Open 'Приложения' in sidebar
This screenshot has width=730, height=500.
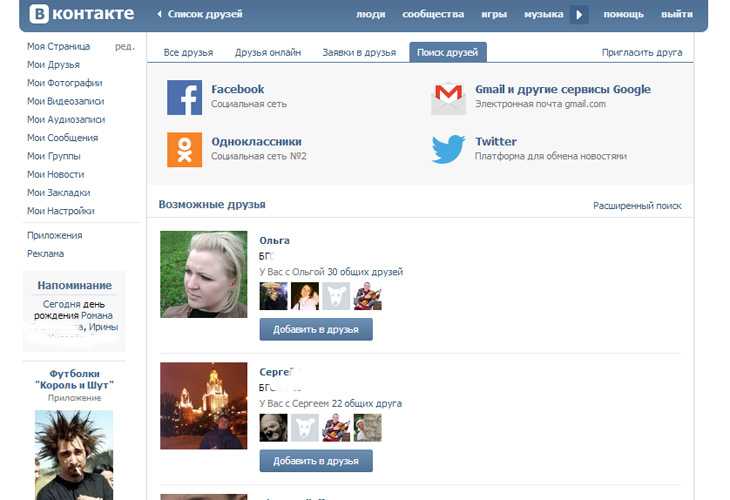(x=54, y=236)
